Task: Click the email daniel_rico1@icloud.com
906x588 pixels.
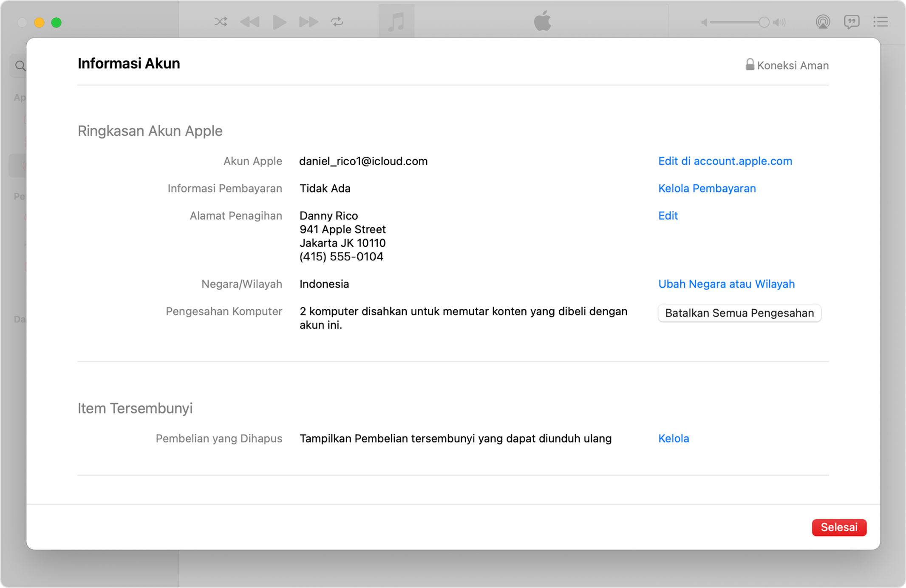Action: click(x=363, y=161)
